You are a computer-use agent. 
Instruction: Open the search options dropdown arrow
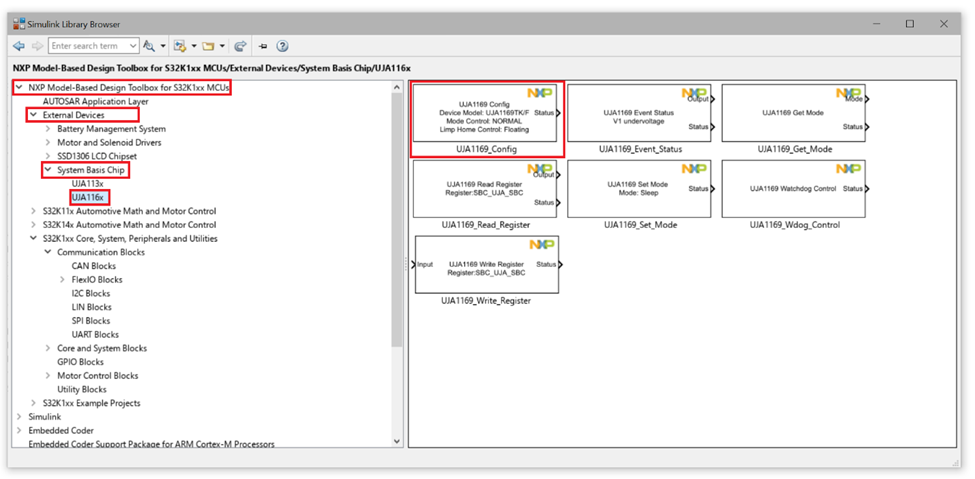[x=163, y=46]
